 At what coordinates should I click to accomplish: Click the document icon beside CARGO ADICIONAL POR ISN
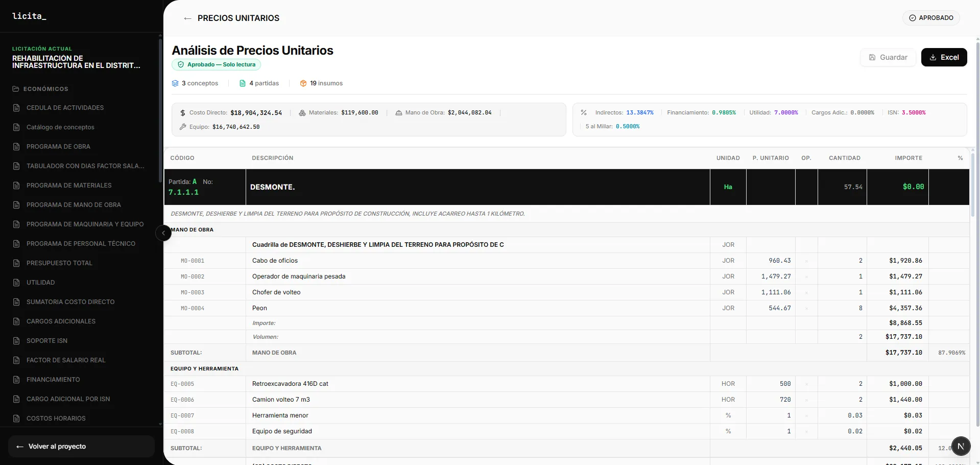[x=16, y=399]
